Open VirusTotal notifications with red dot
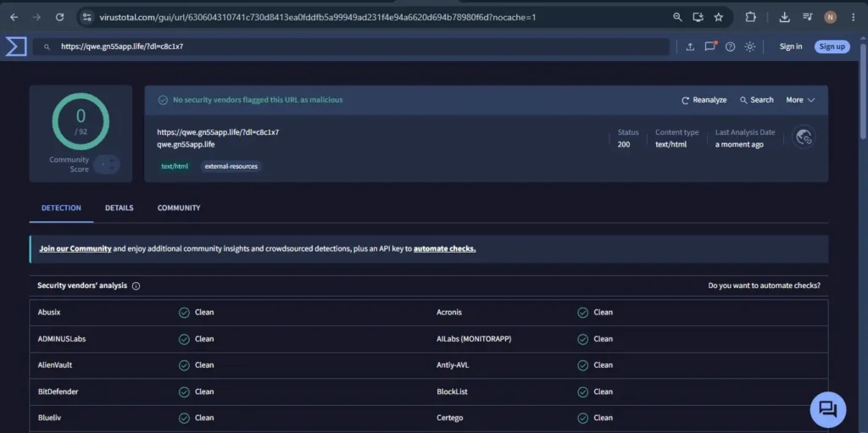This screenshot has width=868, height=433. coord(710,47)
